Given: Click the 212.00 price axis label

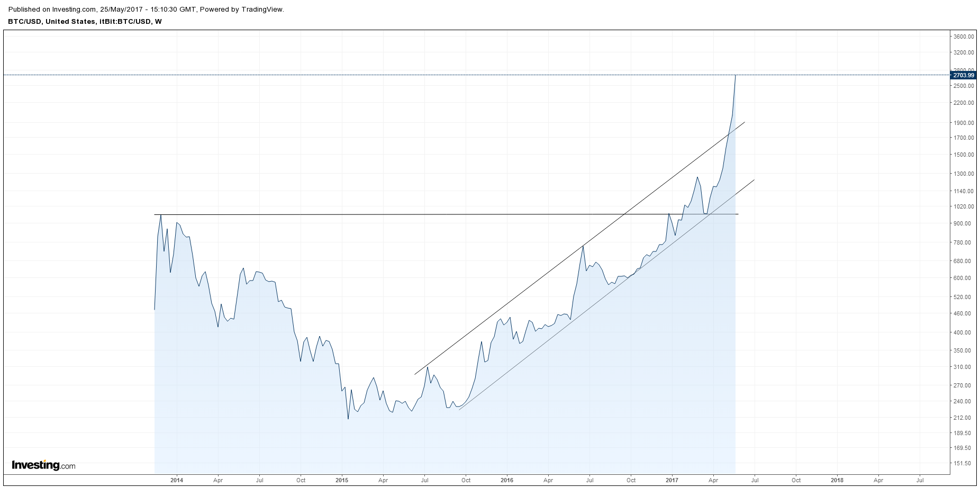Looking at the screenshot, I should tap(963, 418).
